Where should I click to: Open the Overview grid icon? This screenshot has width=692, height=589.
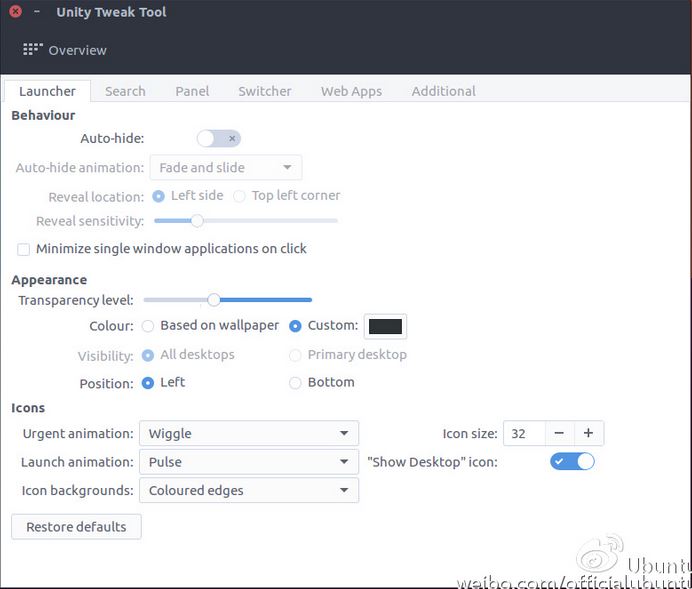click(x=32, y=50)
